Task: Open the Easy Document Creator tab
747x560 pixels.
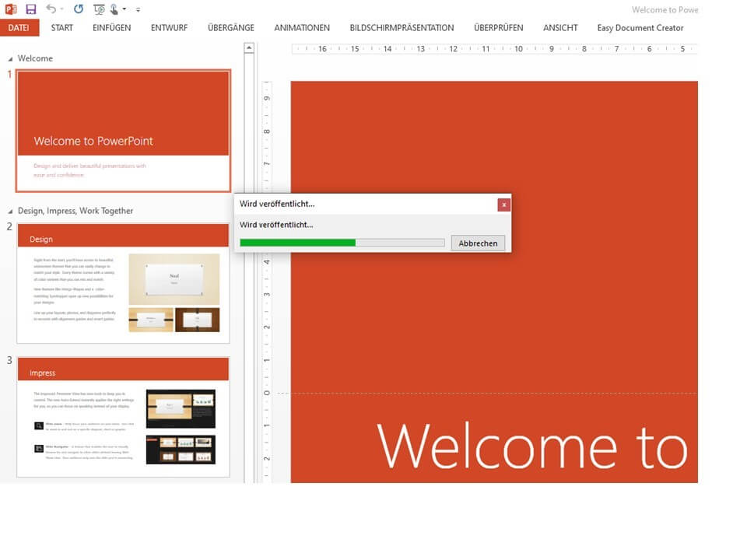Action: pyautogui.click(x=640, y=28)
